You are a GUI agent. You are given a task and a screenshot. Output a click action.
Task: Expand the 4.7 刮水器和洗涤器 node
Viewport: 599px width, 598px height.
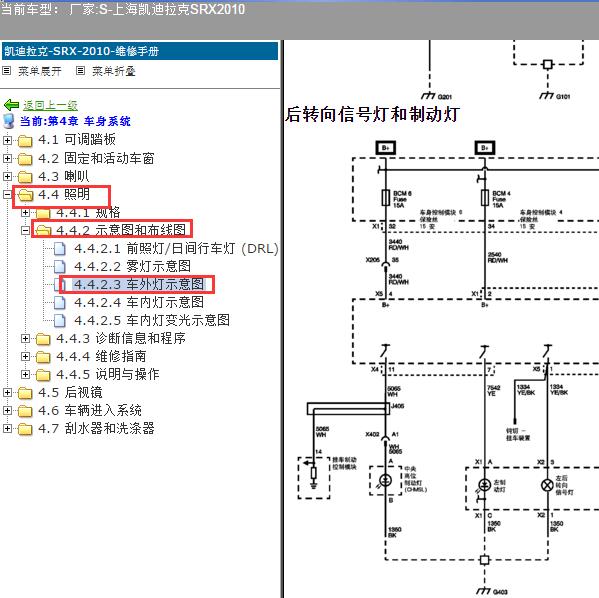point(7,428)
